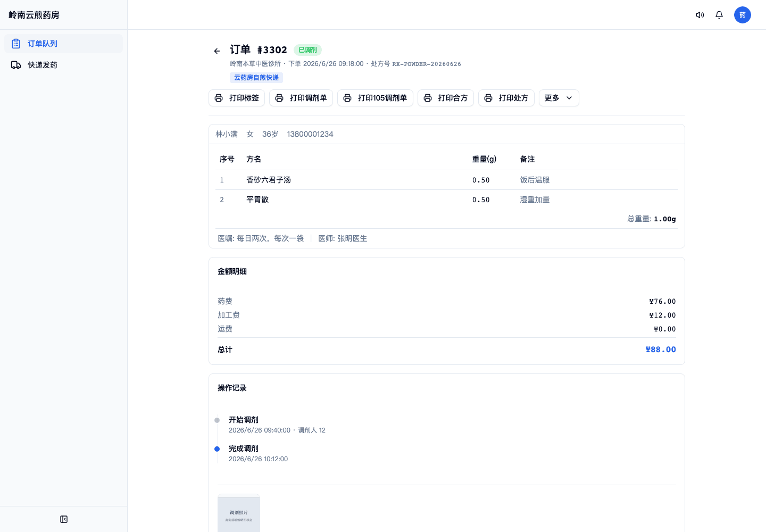766x532 pixels.
Task: Click the 云药房自煎快递 tag
Action: point(256,78)
